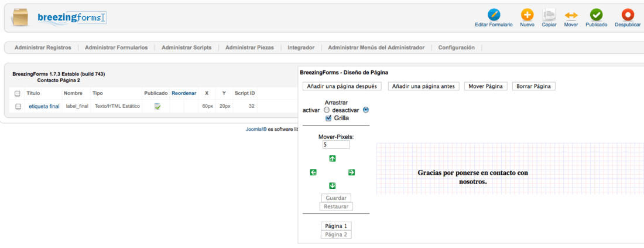Open the Joomla! link in the footer

(x=256, y=129)
